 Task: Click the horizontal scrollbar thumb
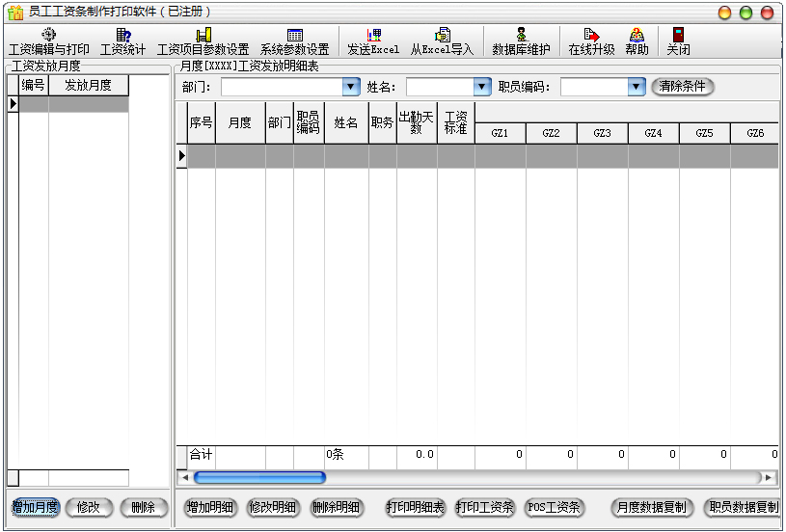pos(259,477)
